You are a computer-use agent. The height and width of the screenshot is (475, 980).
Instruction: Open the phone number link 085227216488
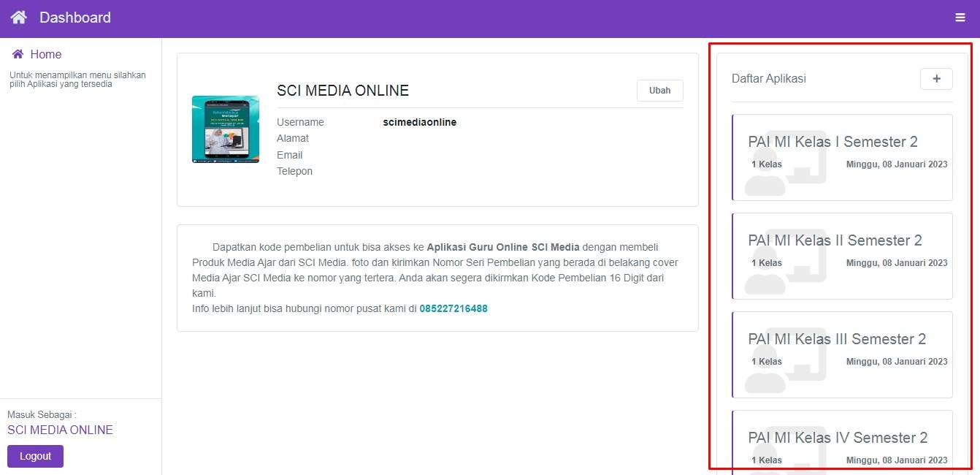coord(453,308)
